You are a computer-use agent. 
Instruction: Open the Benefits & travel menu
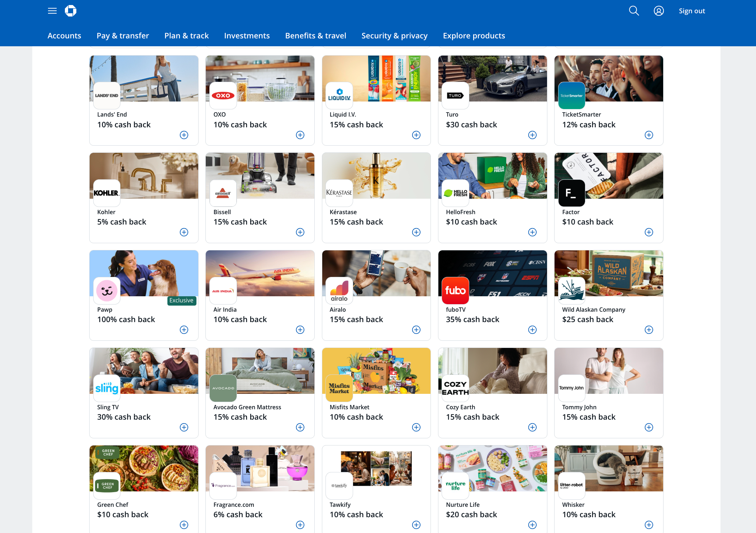[x=315, y=36]
